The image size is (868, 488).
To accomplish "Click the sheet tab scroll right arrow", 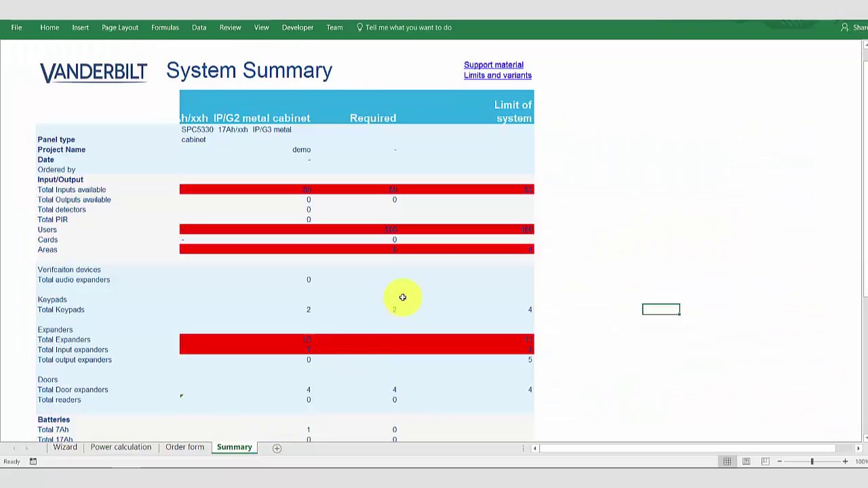I will [27, 448].
